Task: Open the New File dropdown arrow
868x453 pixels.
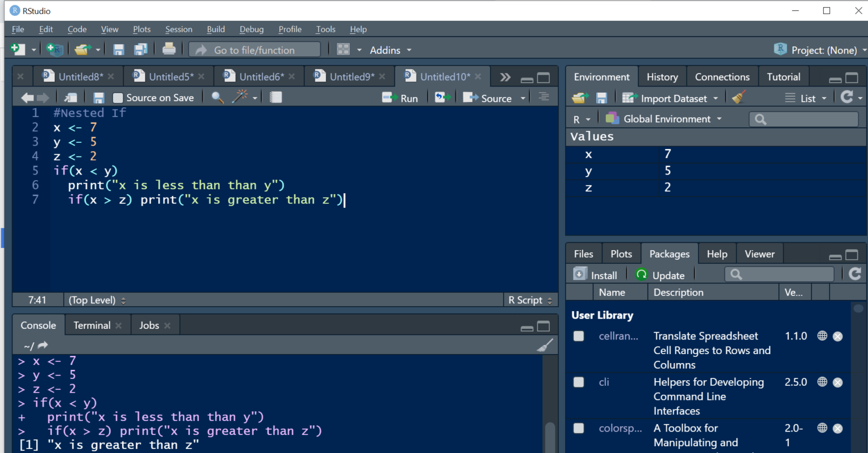Action: coord(33,50)
